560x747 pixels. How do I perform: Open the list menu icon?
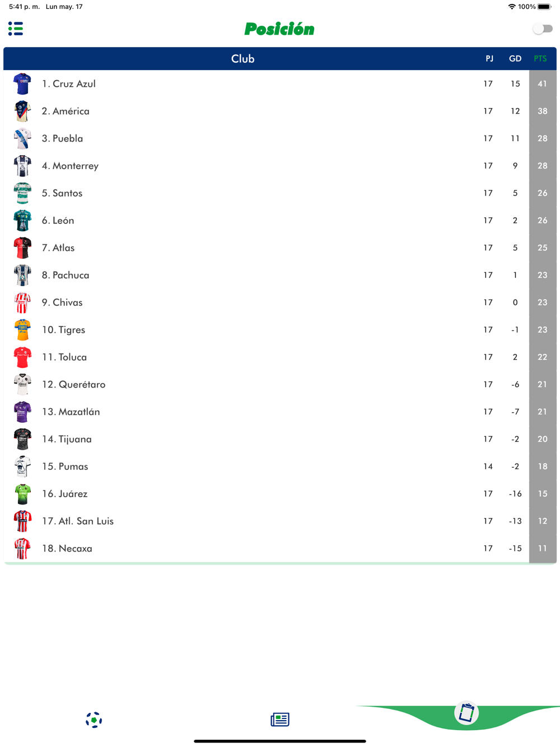(x=16, y=29)
